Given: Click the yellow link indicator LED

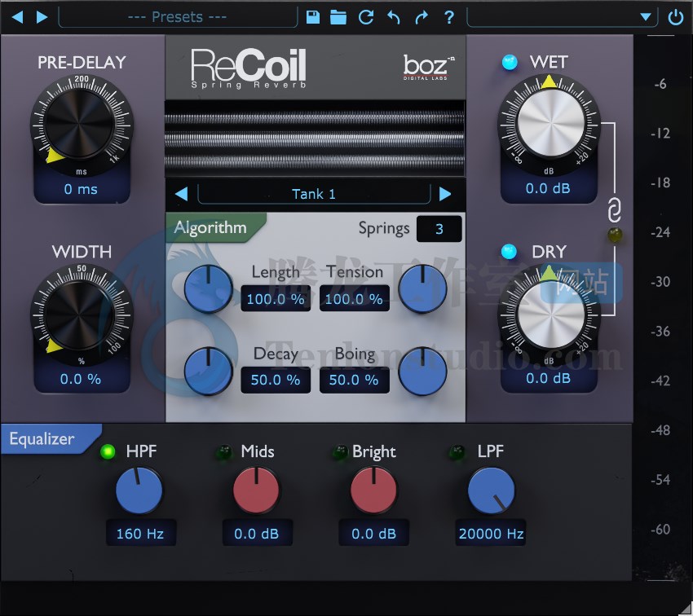Looking at the screenshot, I should pyautogui.click(x=615, y=235).
